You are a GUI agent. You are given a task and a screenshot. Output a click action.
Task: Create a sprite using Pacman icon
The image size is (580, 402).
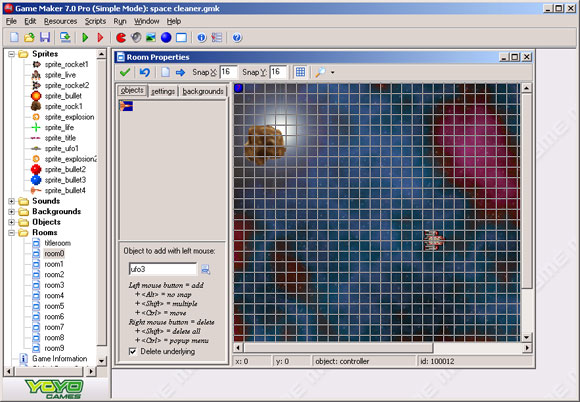(121, 37)
